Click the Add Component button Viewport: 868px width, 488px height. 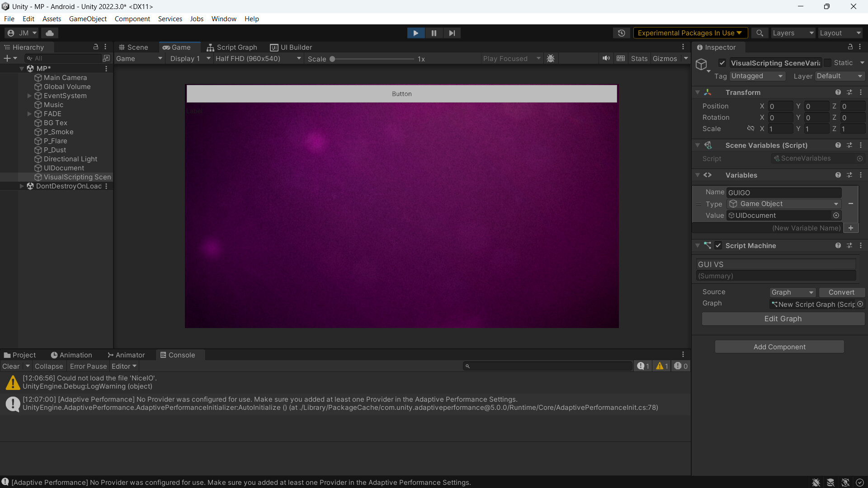[779, 347]
